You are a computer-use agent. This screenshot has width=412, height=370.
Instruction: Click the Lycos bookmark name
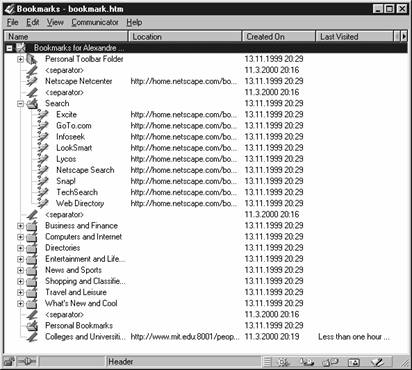[x=66, y=159]
